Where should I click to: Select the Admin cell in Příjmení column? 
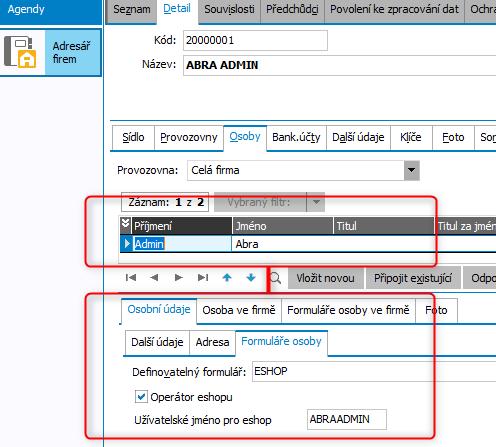coord(182,244)
